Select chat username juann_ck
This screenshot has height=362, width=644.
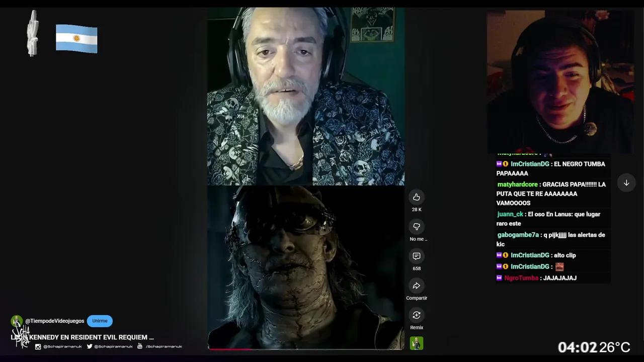pos(510,214)
